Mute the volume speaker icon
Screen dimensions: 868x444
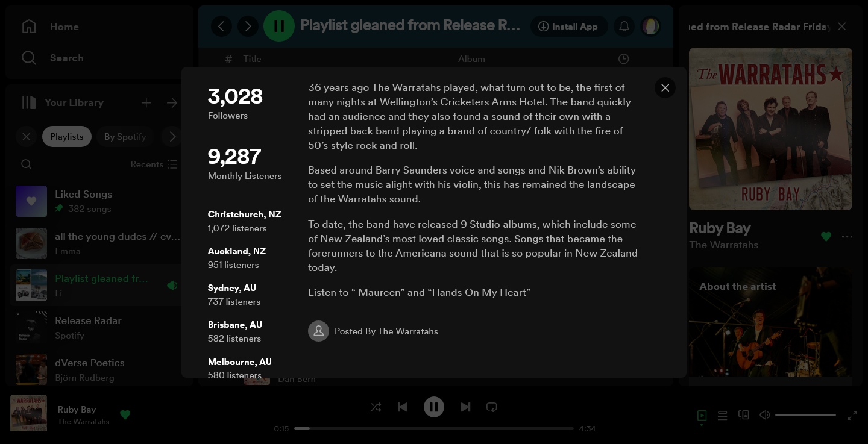click(764, 415)
